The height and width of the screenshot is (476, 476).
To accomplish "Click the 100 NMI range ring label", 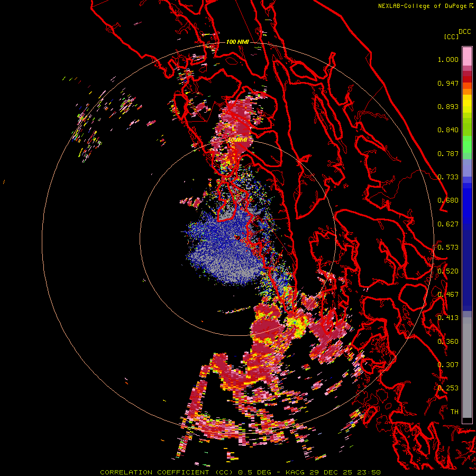I will tap(237, 42).
